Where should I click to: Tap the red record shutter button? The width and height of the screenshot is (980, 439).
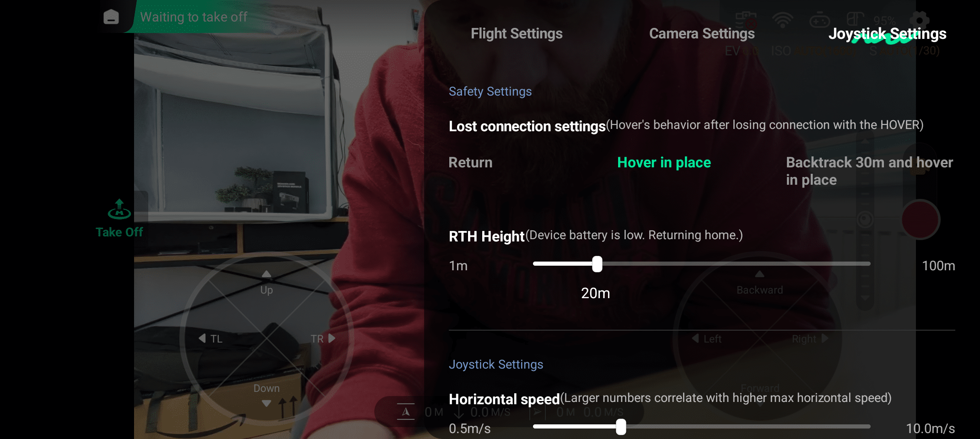[x=920, y=219]
